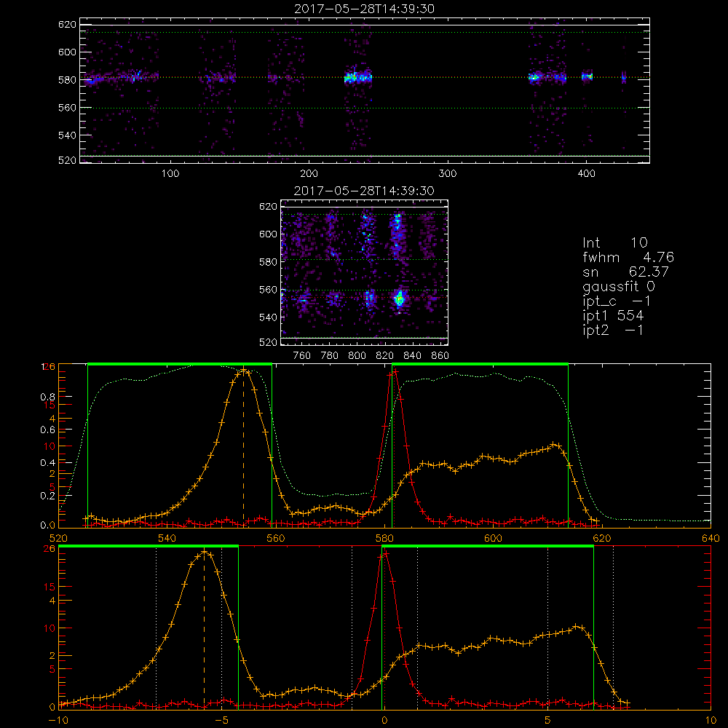Image resolution: width=728 pixels, height=728 pixels.
Task: Click the 'ipt1 554' text line
Action: tap(613, 316)
